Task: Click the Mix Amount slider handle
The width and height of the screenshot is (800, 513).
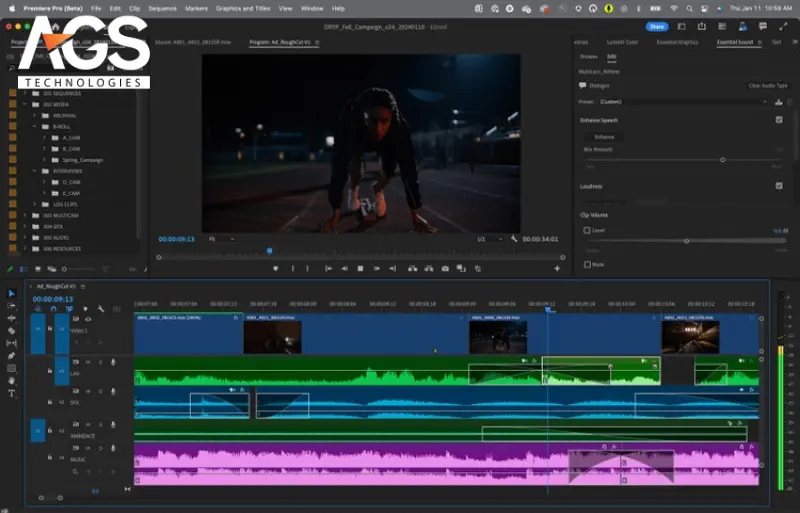Action: click(722, 160)
